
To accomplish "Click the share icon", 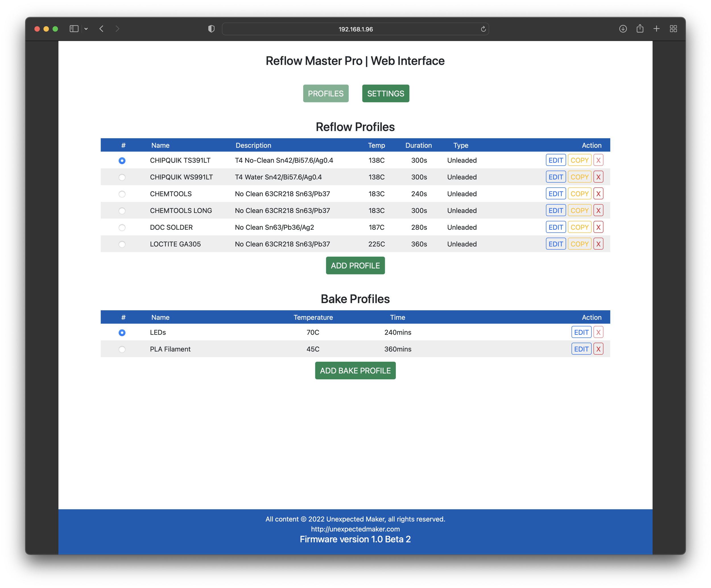I will click(640, 29).
